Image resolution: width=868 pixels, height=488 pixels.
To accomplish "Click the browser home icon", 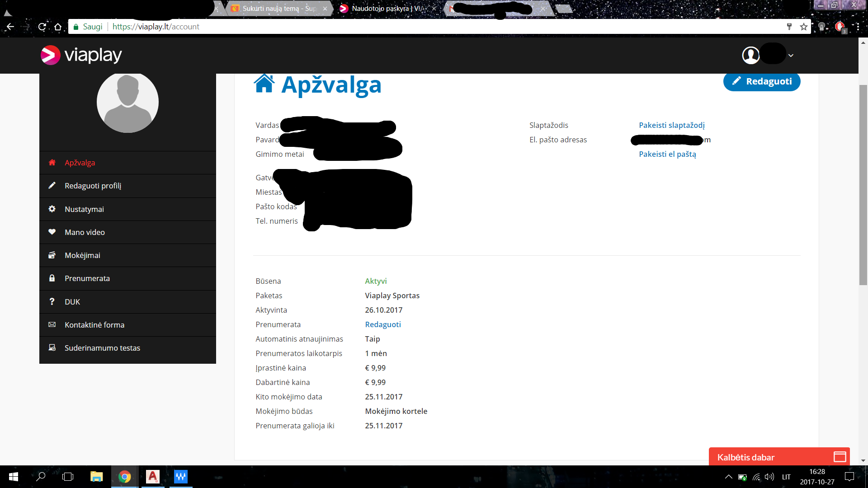I will click(58, 27).
